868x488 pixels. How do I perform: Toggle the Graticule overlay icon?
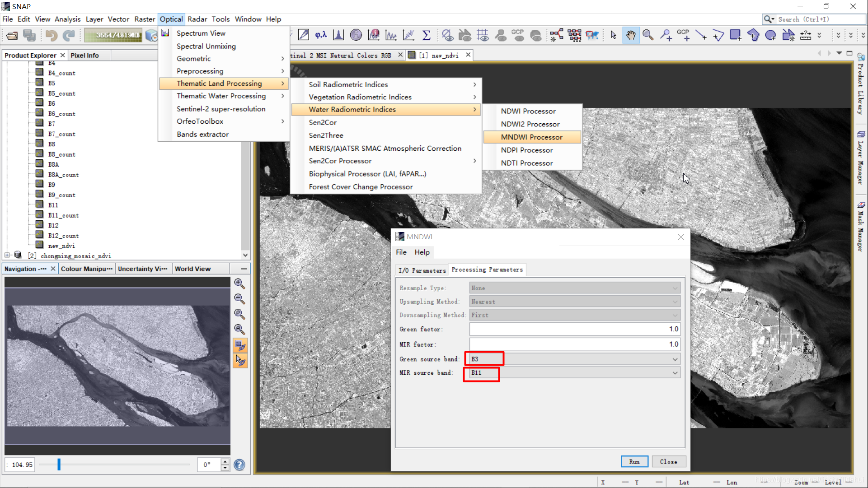pos(483,35)
